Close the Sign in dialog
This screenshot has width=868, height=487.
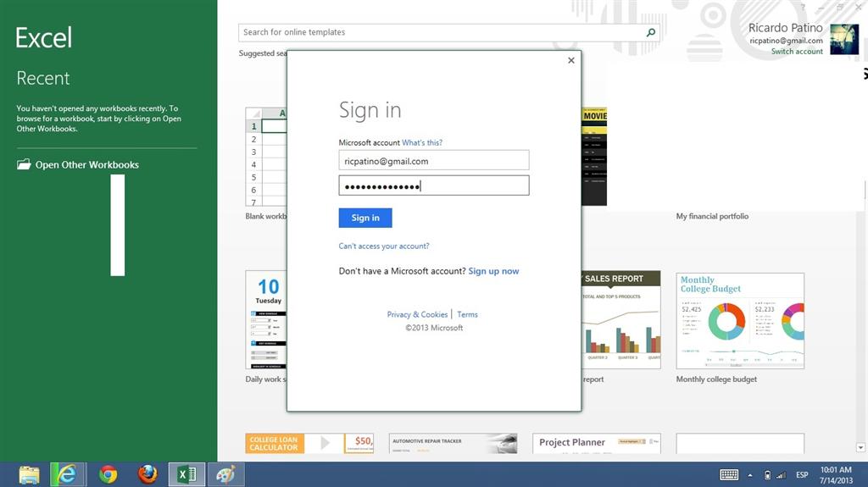571,60
